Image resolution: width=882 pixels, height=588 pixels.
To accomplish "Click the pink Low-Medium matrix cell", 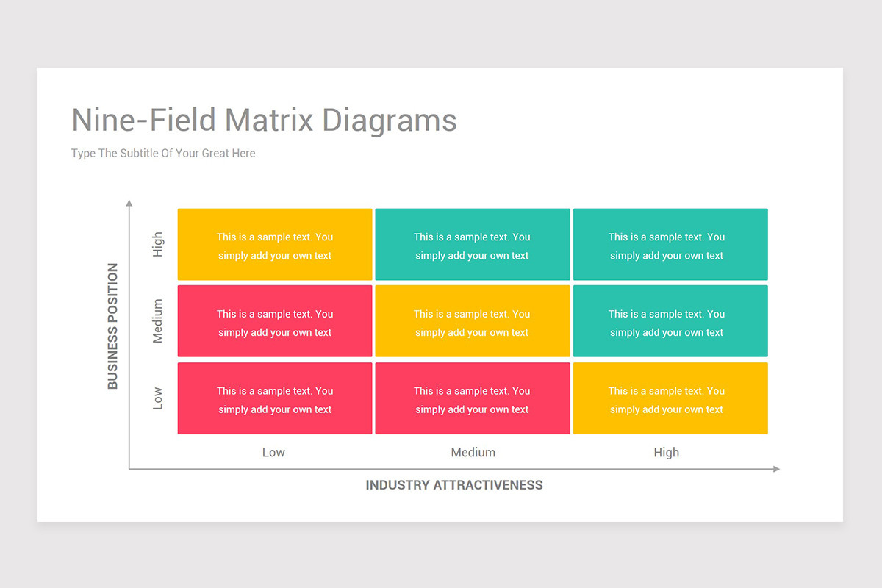I will point(473,398).
